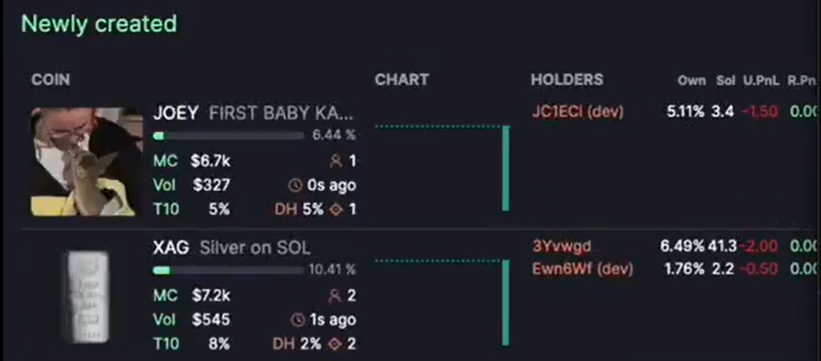The image size is (821, 361).
Task: Open the JOEY mini price chart
Action: point(442,168)
